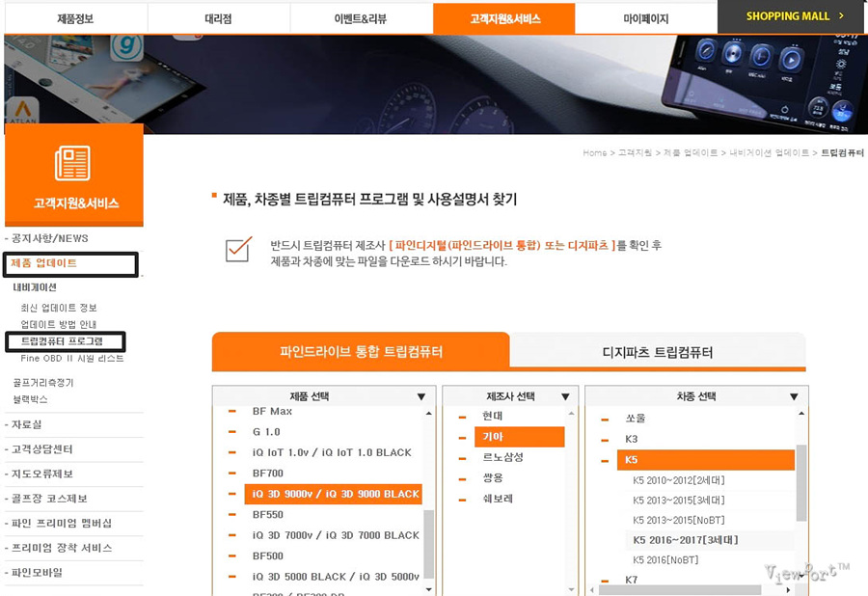This screenshot has height=596, width=868.
Task: Choose manufacturer 기아
Action: point(519,437)
